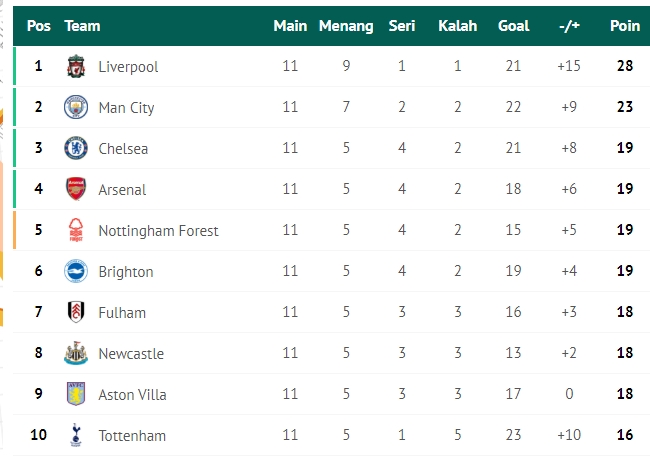The width and height of the screenshot is (650, 466).
Task: Click the Arsenal cannon crest
Action: [76, 189]
